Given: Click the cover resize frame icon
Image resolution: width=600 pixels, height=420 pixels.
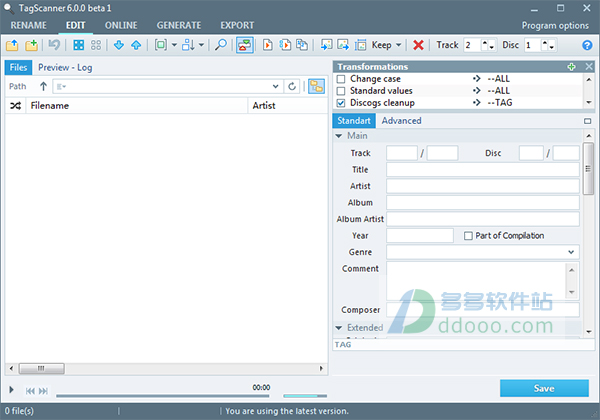Looking at the screenshot, I should (360, 45).
